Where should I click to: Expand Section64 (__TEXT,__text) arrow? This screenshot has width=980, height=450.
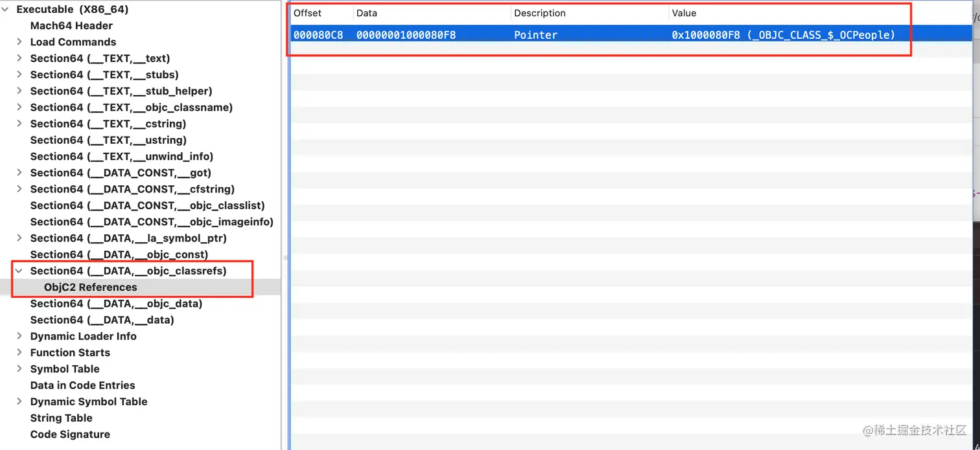point(19,58)
